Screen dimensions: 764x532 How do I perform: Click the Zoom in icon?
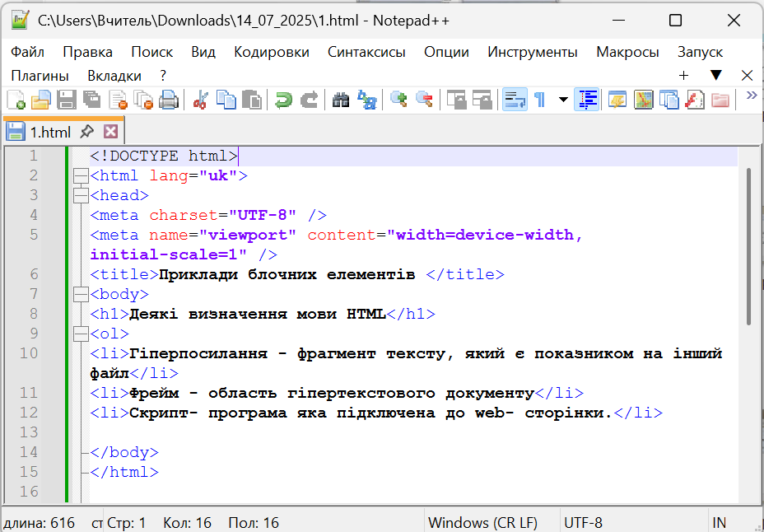pos(399,100)
